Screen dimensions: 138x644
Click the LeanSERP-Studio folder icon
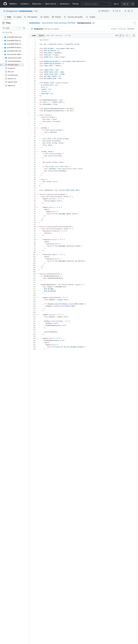click(5, 48)
